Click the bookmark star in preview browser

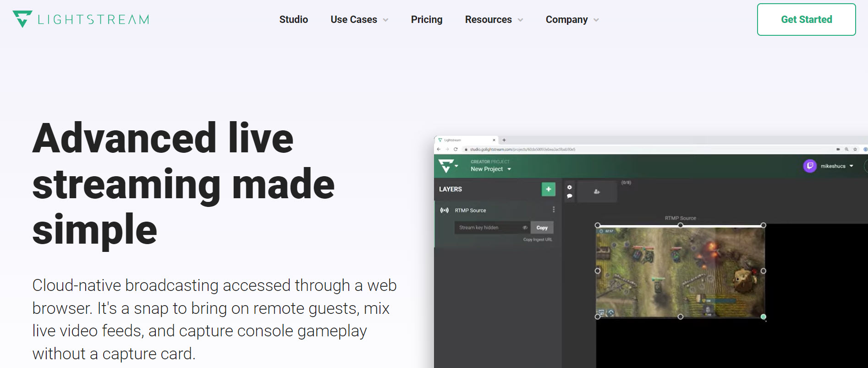click(x=855, y=149)
